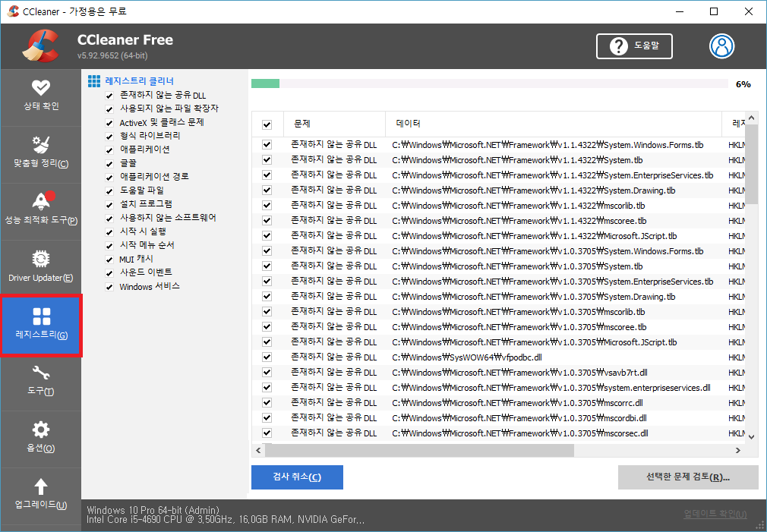The height and width of the screenshot is (532, 767).
Task: Open the 상태 확인 (Health Check) section
Action: (x=41, y=97)
